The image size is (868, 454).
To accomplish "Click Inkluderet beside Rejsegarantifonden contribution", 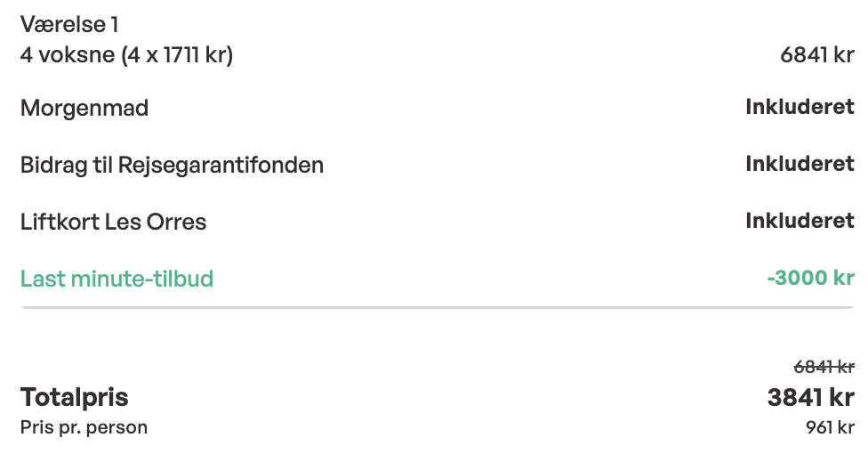I will click(800, 164).
